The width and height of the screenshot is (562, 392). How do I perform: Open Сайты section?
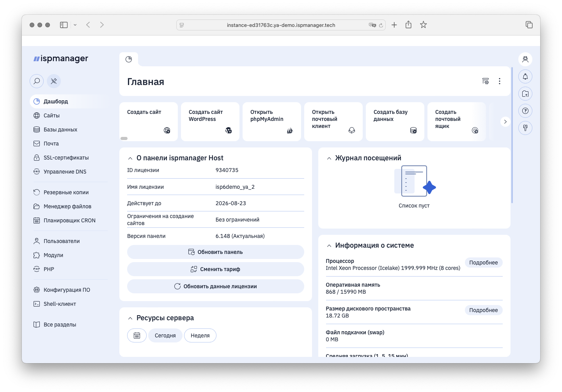(x=69, y=115)
